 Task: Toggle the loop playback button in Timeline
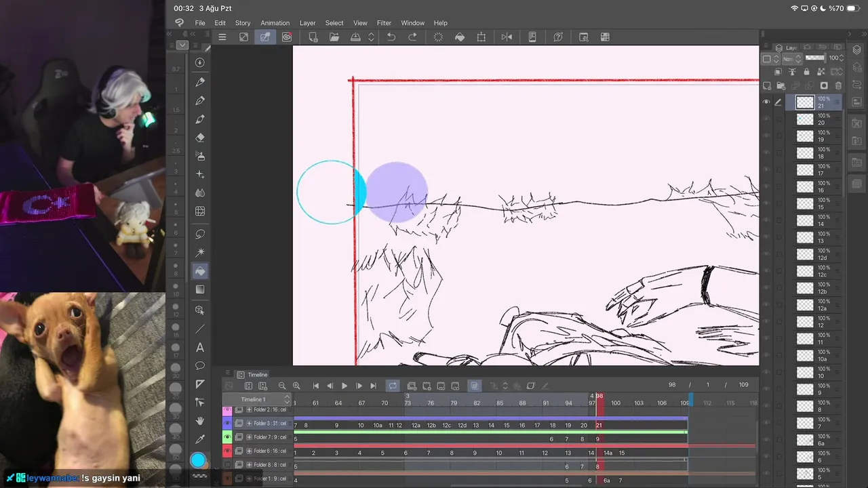393,386
